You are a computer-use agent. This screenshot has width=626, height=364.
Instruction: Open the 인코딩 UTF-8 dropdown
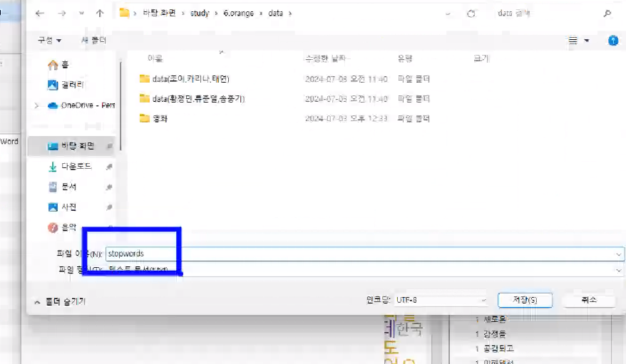click(x=441, y=300)
